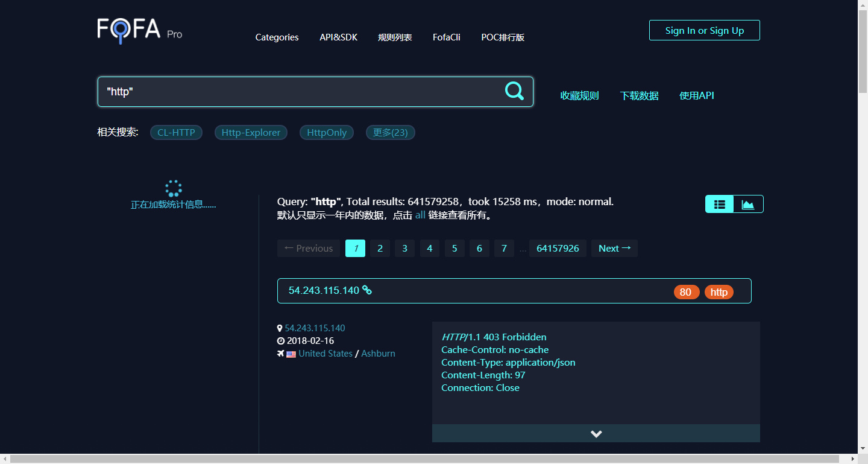Click the 'HTTP/1.1 403 Forbidden' response line
The image size is (868, 464).
[494, 337]
